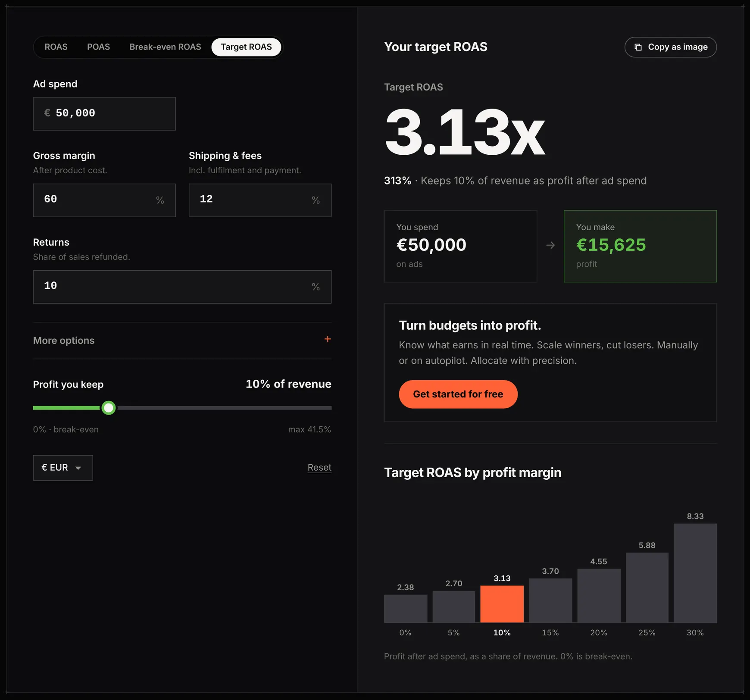Open the Break-even ROAS tab
The width and height of the screenshot is (750, 700).
(x=165, y=47)
